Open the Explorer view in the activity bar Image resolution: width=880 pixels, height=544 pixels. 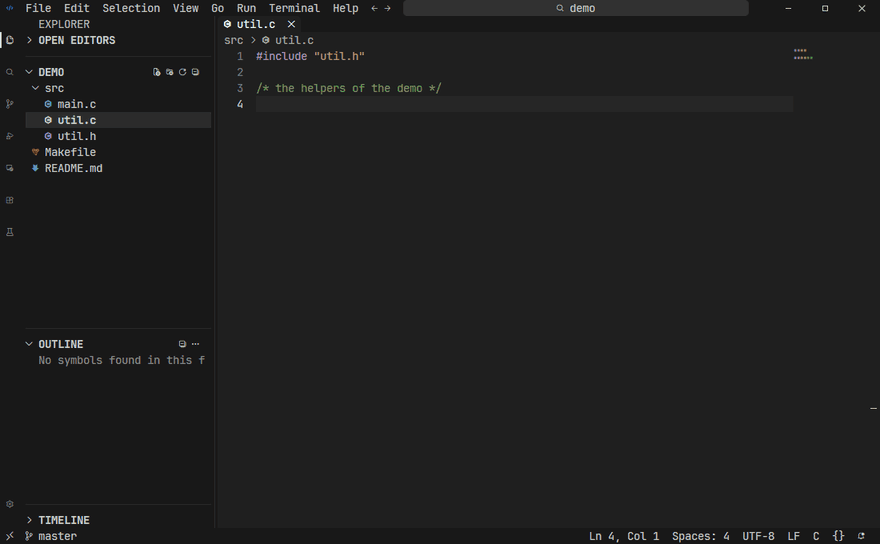pos(10,40)
